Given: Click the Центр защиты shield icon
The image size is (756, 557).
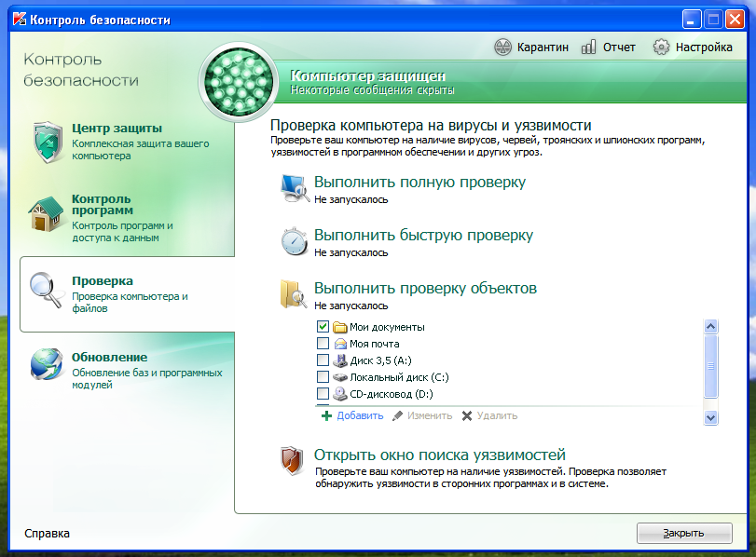Looking at the screenshot, I should click(x=48, y=143).
